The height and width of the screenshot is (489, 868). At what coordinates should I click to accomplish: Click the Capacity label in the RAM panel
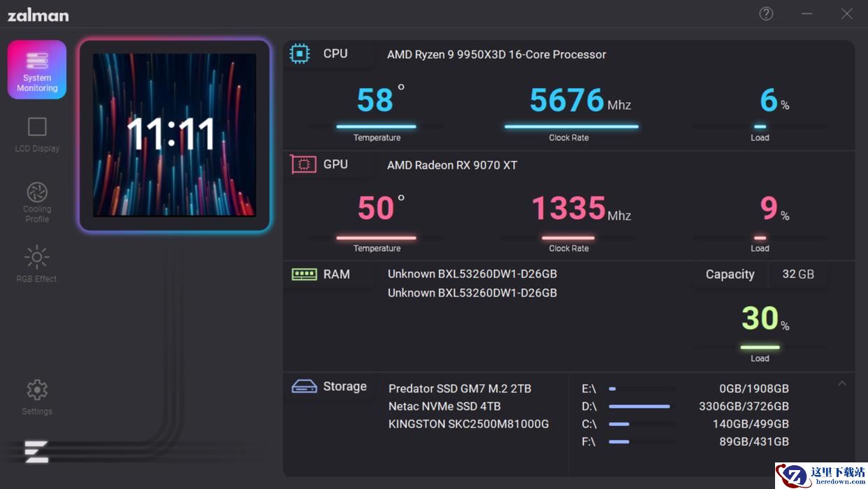click(730, 274)
